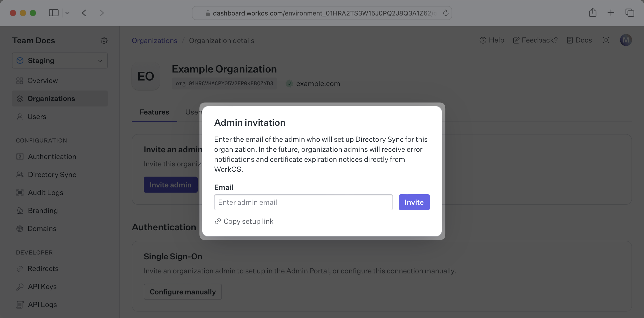Click the Overview menu item
Viewport: 644px width, 318px height.
pos(43,81)
